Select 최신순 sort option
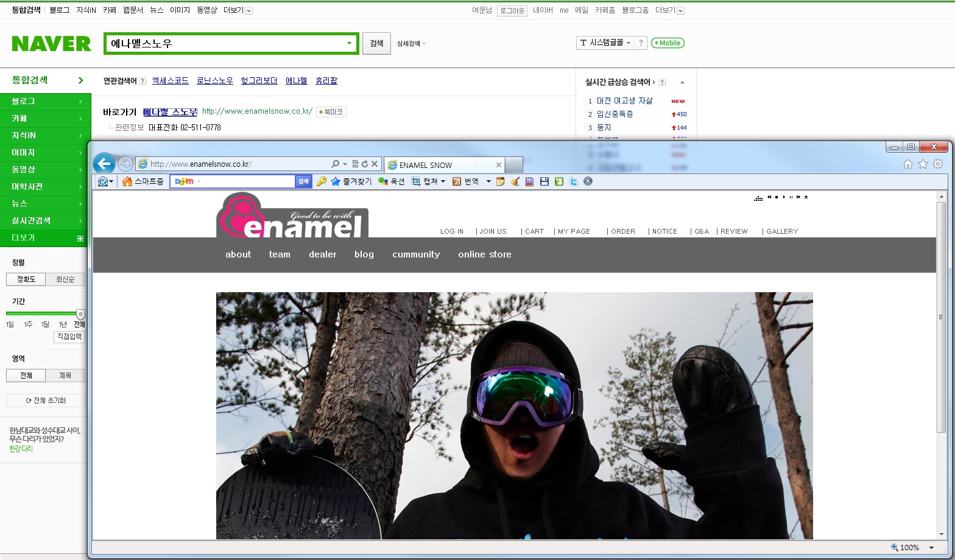955x560 pixels. tap(65, 279)
